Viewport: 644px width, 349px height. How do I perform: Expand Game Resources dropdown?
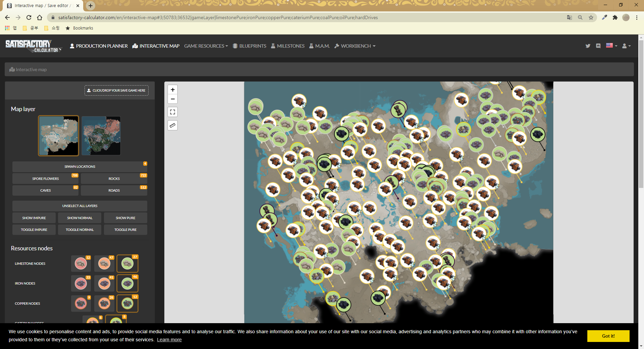click(x=206, y=46)
